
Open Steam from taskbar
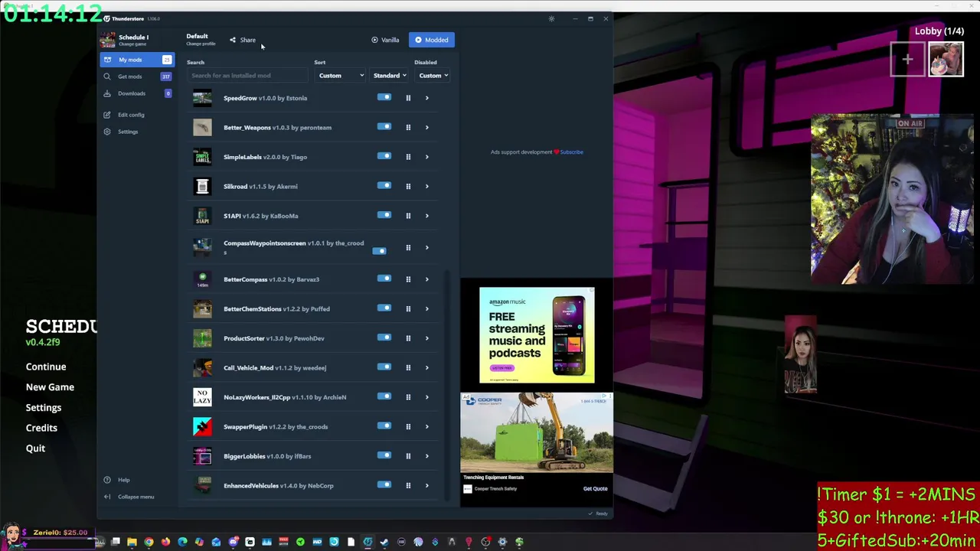[x=384, y=542]
